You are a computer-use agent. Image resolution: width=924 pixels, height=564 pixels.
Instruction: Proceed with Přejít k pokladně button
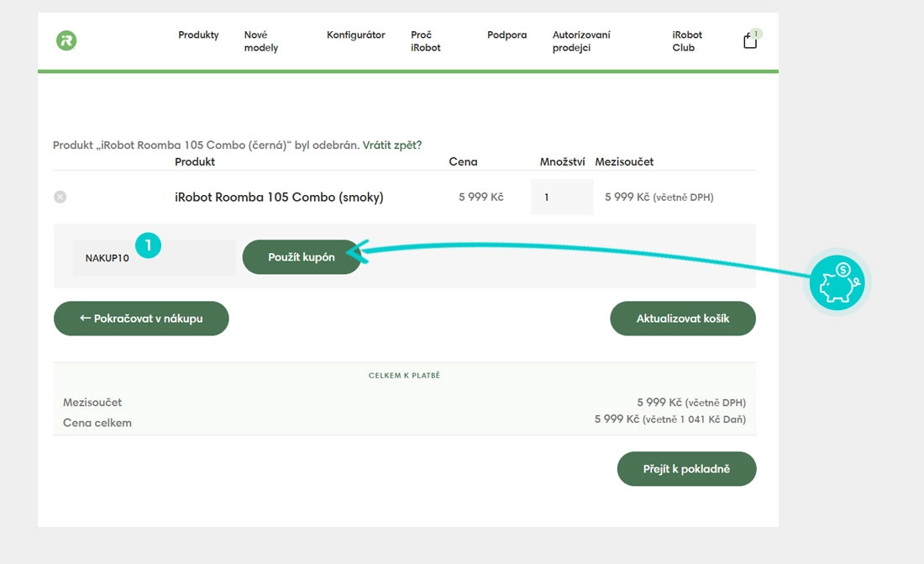tap(686, 469)
